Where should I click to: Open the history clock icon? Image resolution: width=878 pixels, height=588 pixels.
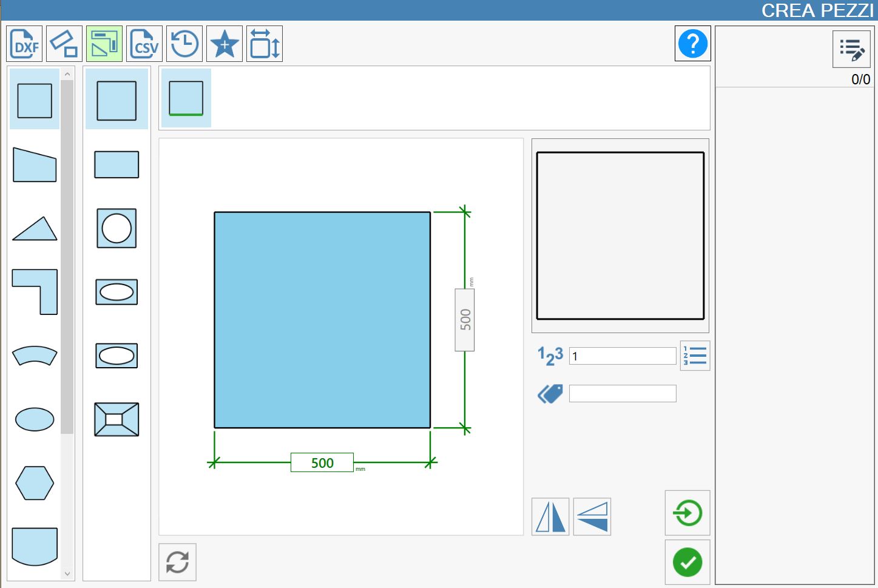click(x=184, y=44)
